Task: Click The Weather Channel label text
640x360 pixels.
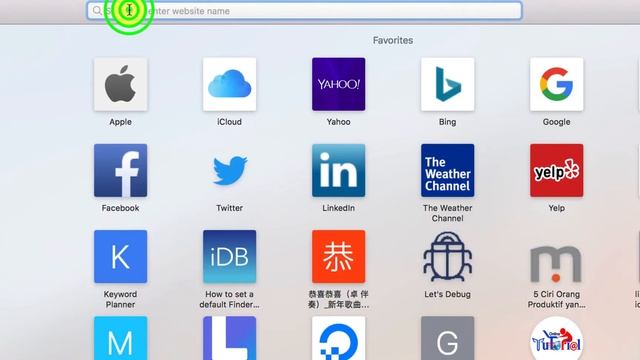Action: tap(447, 213)
